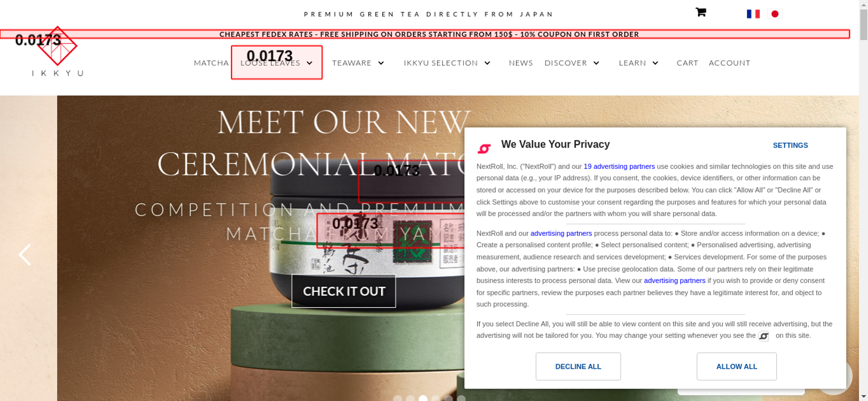Open the 19 advertising partners link

pos(619,166)
